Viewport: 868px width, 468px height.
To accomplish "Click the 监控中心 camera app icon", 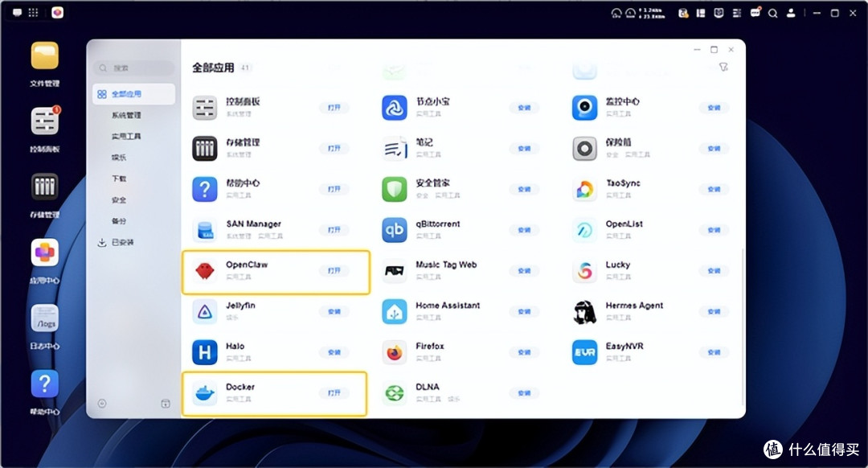I will pos(584,108).
